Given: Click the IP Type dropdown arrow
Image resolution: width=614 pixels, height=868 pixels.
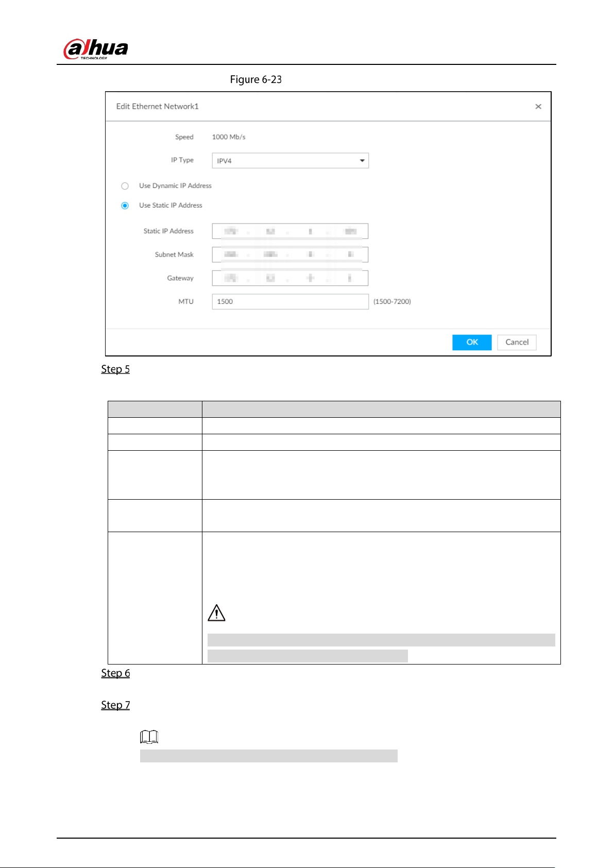Looking at the screenshot, I should 362,161.
